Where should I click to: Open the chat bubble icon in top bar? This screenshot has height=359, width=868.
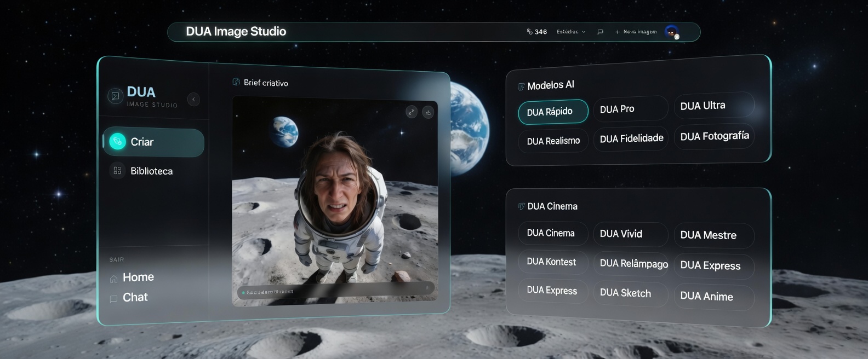pyautogui.click(x=600, y=32)
